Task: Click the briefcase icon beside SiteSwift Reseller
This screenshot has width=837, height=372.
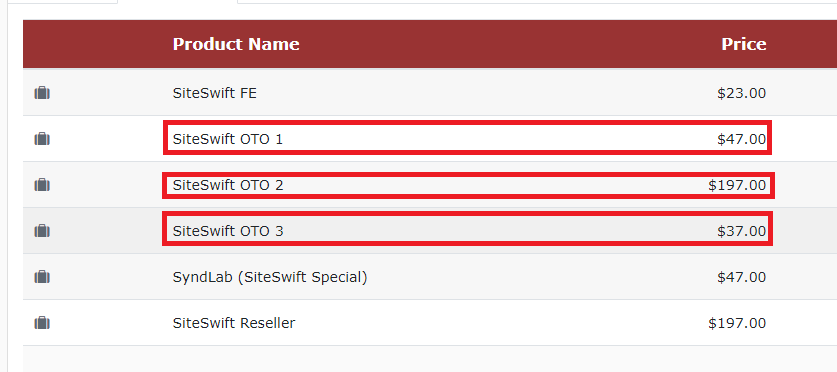Action: tap(42, 323)
